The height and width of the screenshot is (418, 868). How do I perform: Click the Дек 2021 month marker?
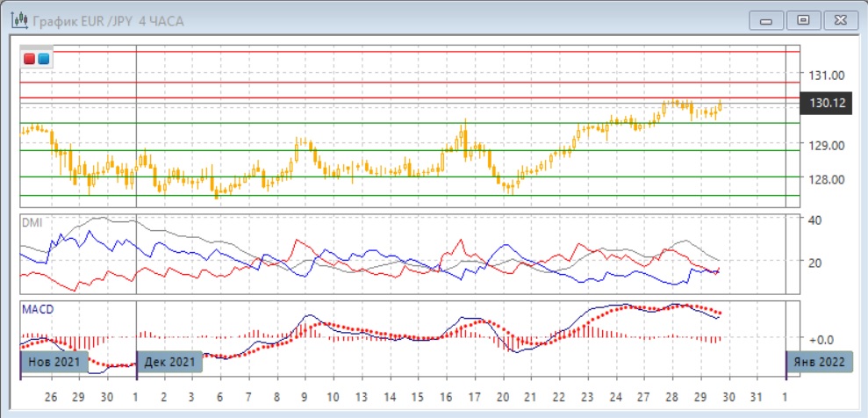[x=169, y=362]
